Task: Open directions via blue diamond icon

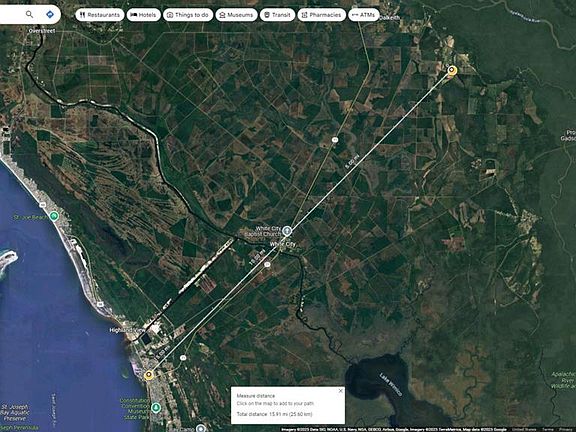Action: (x=50, y=14)
